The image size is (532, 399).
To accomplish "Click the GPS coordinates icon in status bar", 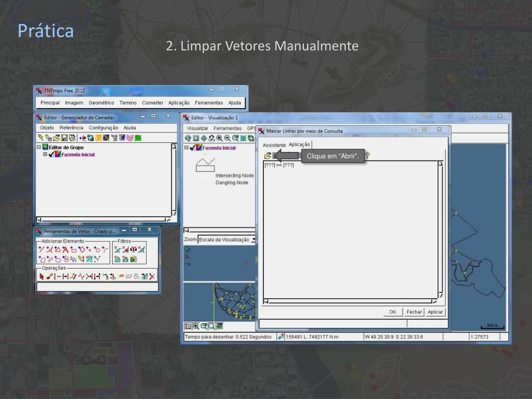I will click(x=281, y=336).
